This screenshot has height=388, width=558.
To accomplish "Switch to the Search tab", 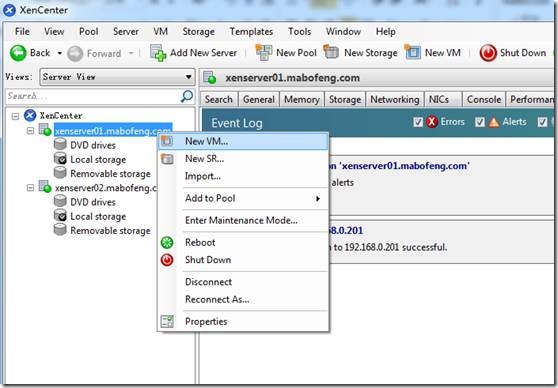I will [x=219, y=99].
